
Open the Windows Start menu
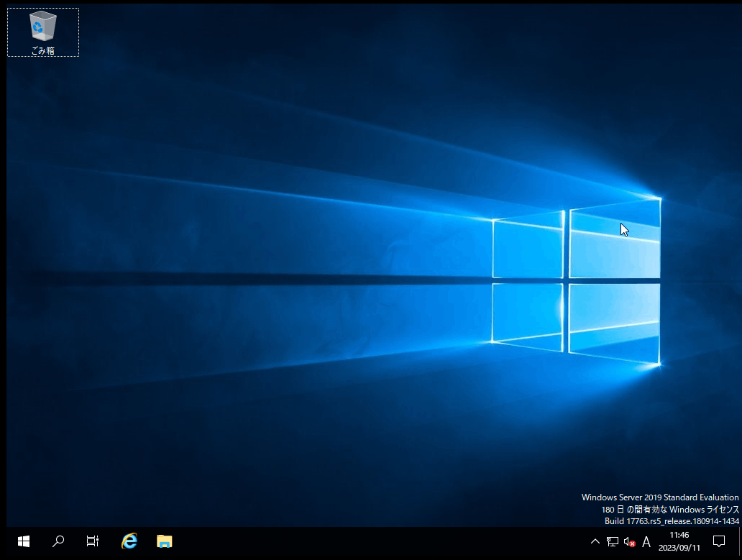point(24,541)
